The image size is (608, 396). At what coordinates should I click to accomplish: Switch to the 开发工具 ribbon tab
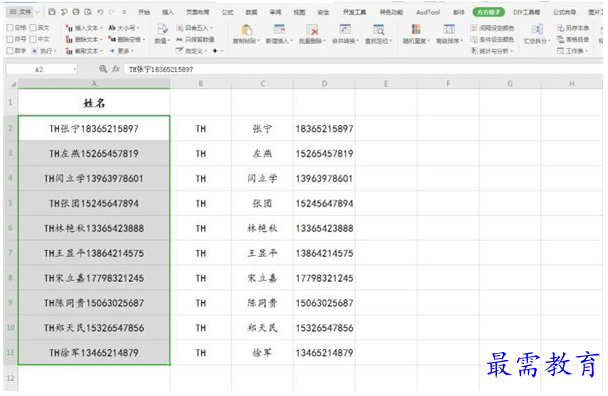354,12
